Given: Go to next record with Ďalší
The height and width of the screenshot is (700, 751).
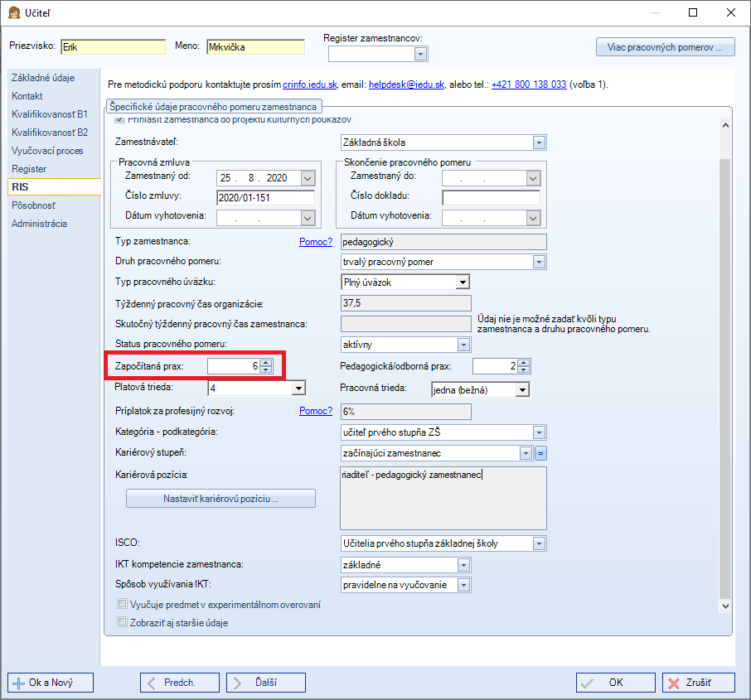Looking at the screenshot, I should point(266,683).
